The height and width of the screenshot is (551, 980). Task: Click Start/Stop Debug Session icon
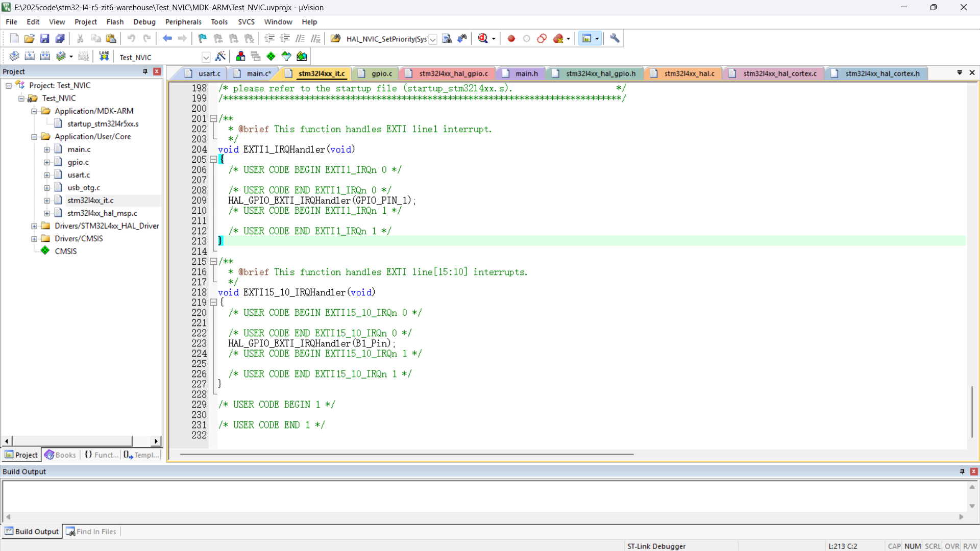click(483, 38)
